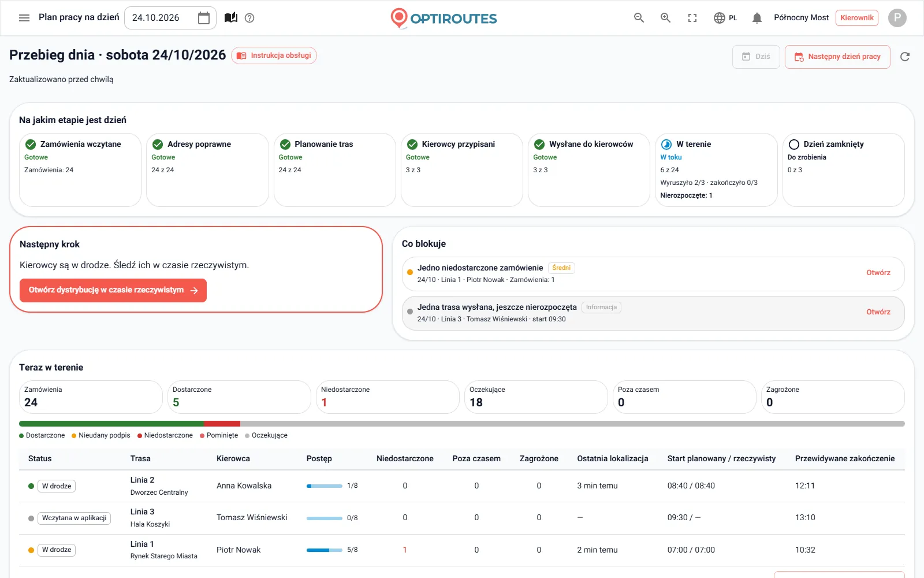Refresh the day overview
This screenshot has width=924, height=578.
point(905,57)
